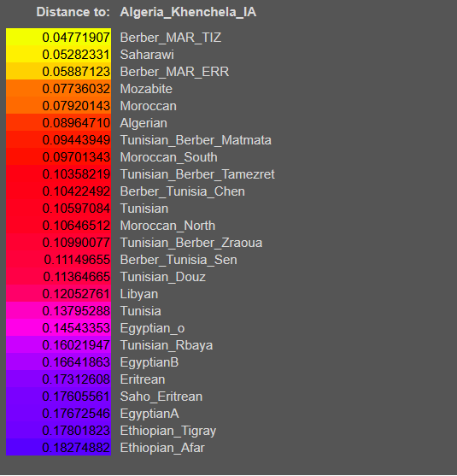Click the Libyan population label
This screenshot has width=457, height=476.
coord(139,294)
